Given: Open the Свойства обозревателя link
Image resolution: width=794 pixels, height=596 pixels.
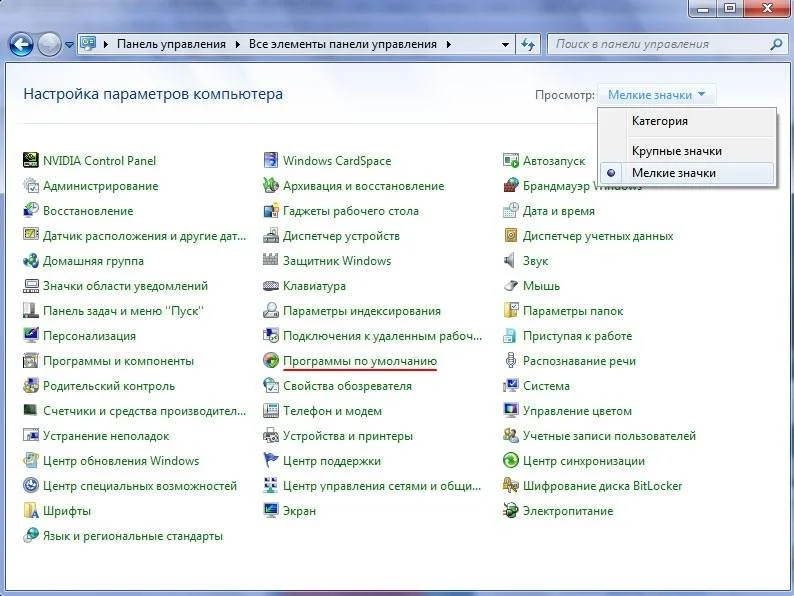Looking at the screenshot, I should [347, 385].
